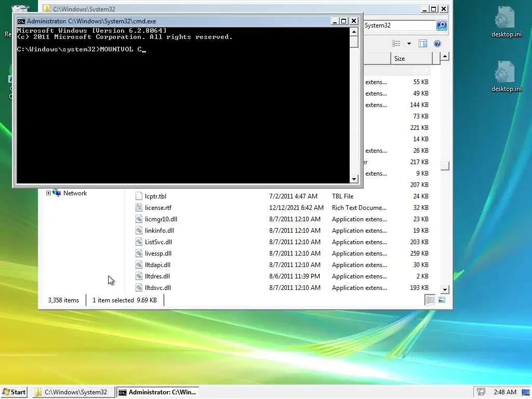Select the lcptr.tbl file icon
This screenshot has width=532, height=399.
[x=138, y=196]
